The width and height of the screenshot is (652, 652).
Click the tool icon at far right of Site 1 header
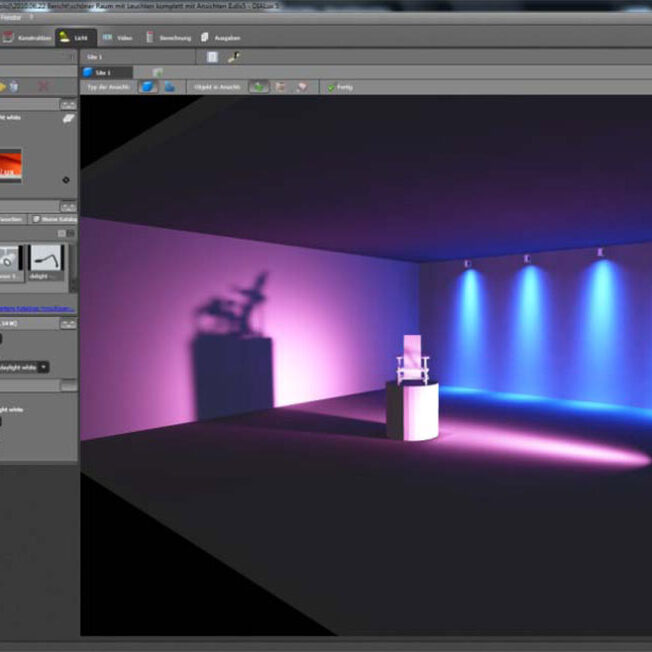pos(233,57)
